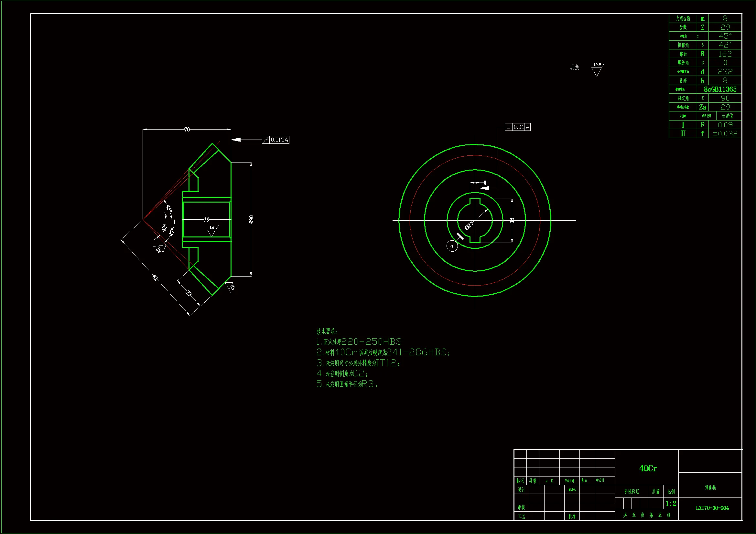
Task: Click the LXT70-00-004 drawing number
Action: (x=712, y=508)
